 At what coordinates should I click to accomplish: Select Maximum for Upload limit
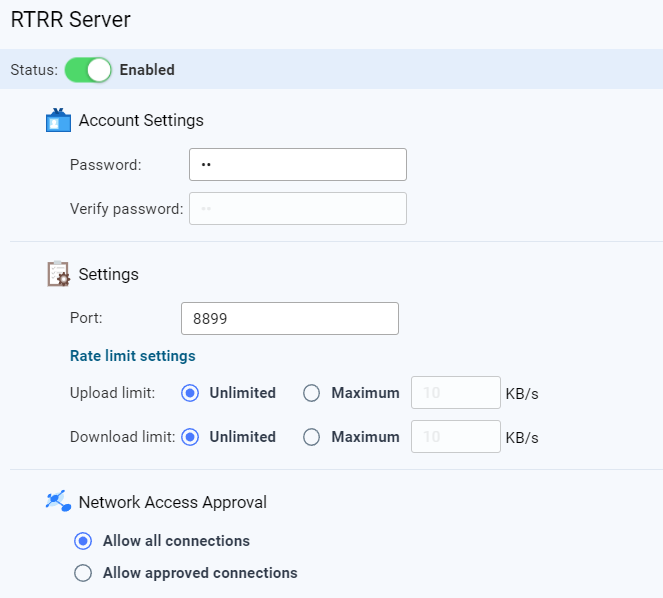click(x=312, y=393)
